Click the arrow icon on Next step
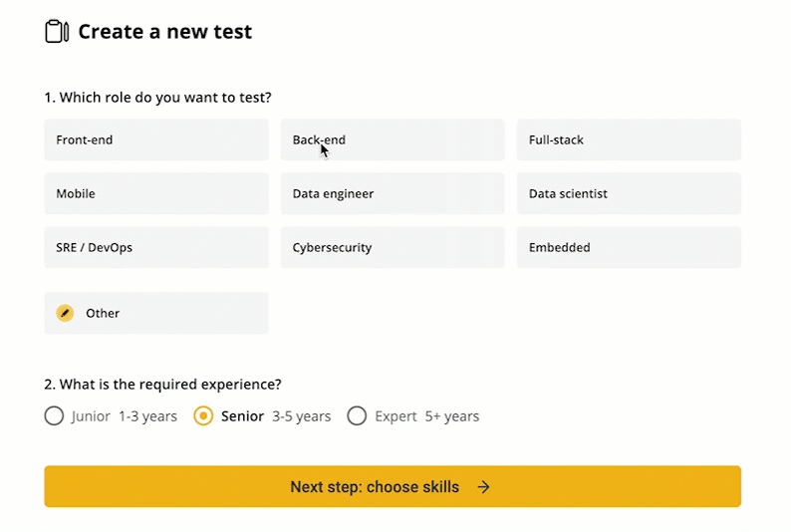The height and width of the screenshot is (532, 791). pos(483,487)
